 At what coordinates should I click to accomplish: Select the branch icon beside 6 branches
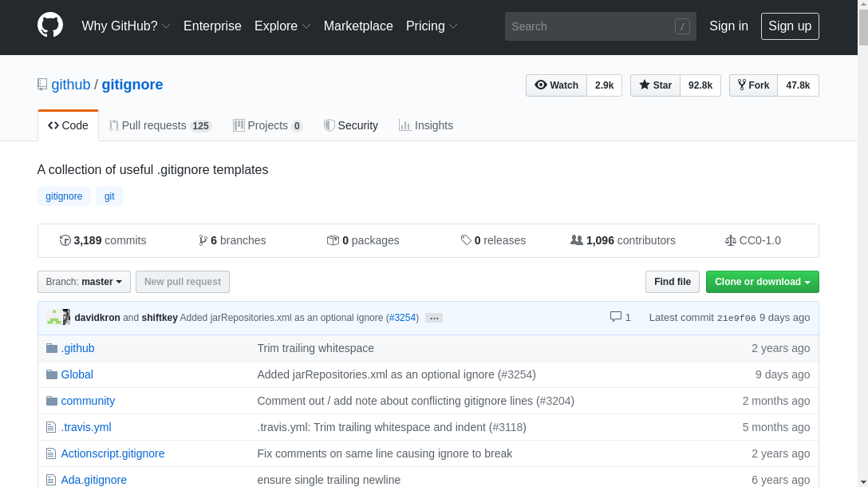click(203, 240)
